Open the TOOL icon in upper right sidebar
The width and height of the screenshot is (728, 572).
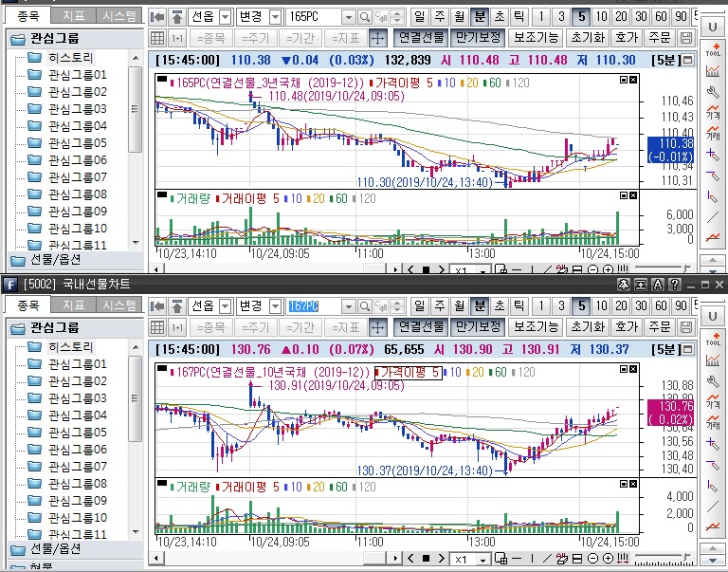pos(712,50)
